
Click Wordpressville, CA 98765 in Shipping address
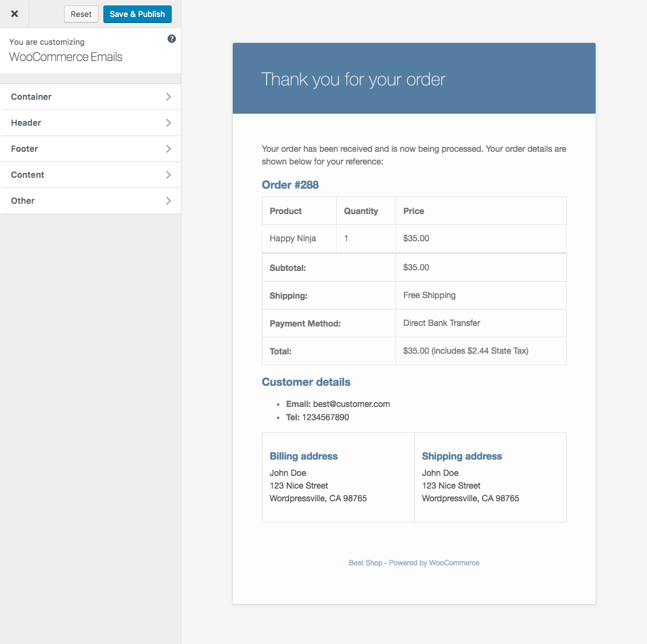470,499
